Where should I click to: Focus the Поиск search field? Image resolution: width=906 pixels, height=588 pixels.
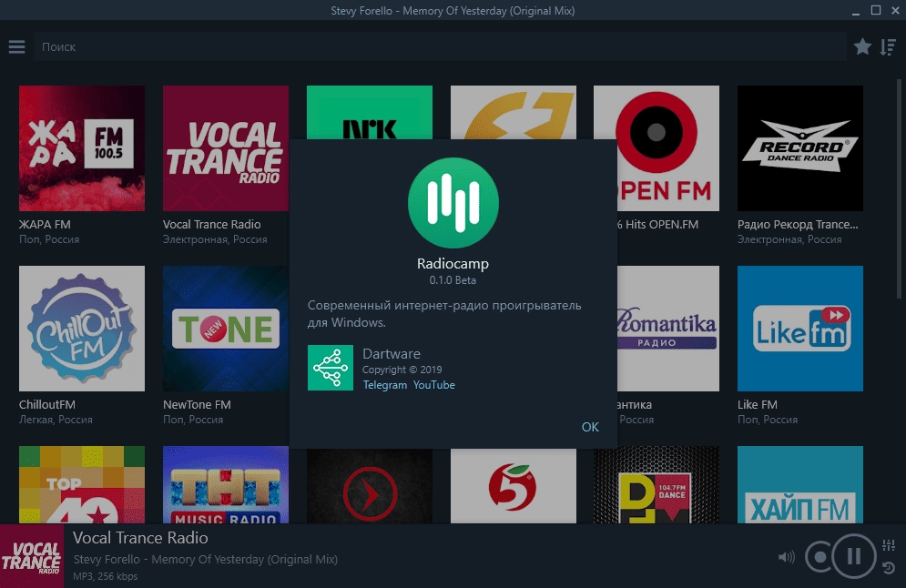(x=440, y=46)
